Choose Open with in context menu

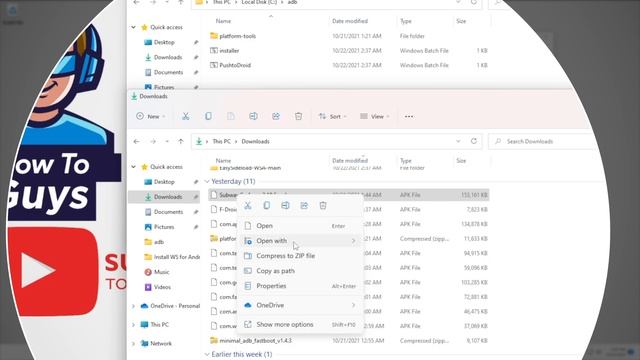pyautogui.click(x=300, y=241)
